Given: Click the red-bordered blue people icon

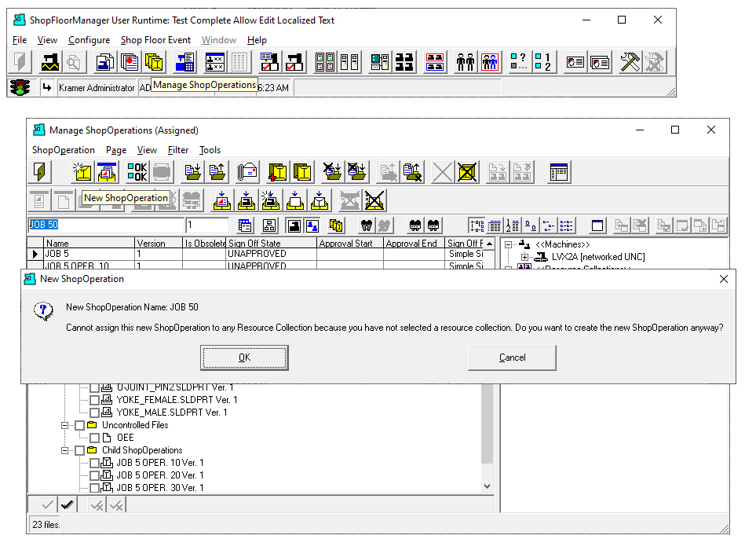Looking at the screenshot, I should pos(490,62).
